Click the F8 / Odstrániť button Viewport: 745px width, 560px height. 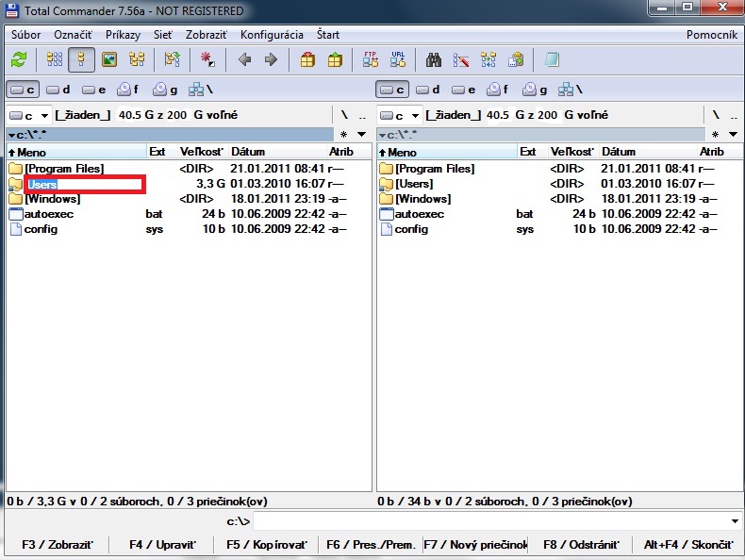point(581,545)
